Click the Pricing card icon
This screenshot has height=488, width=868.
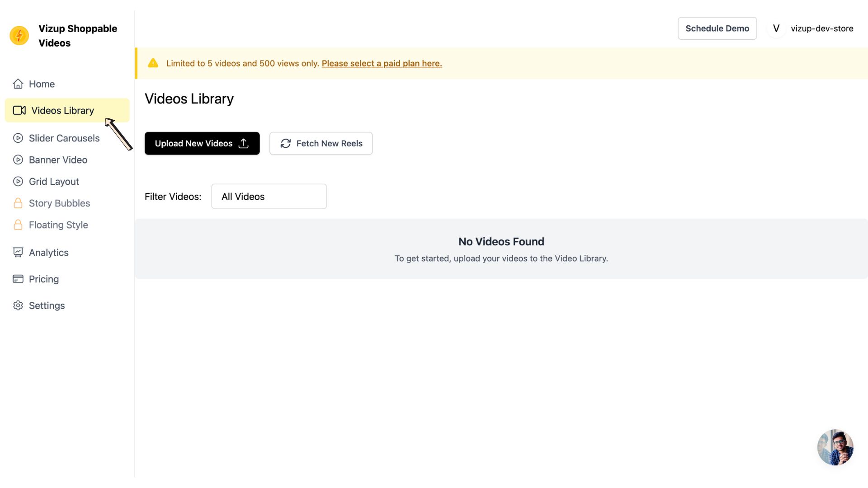(18, 279)
